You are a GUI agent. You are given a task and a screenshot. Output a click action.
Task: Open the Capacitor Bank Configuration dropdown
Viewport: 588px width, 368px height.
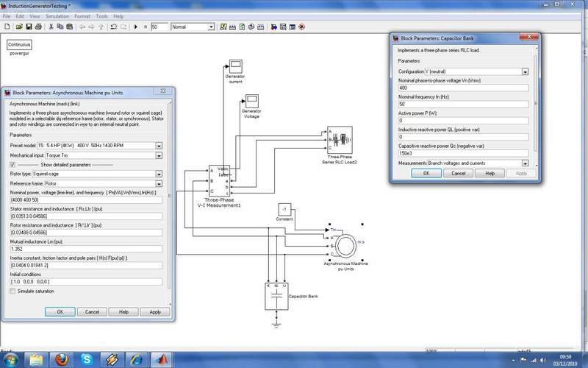click(x=526, y=71)
